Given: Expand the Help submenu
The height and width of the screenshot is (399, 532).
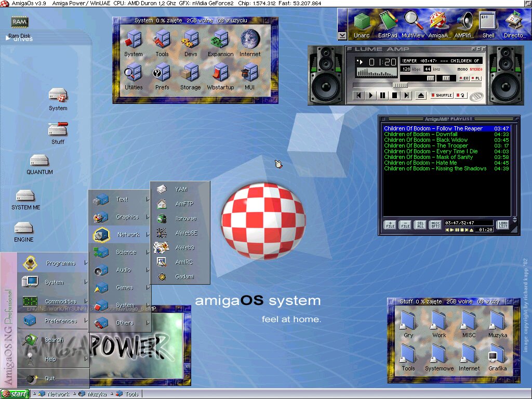Looking at the screenshot, I should click(54, 359).
